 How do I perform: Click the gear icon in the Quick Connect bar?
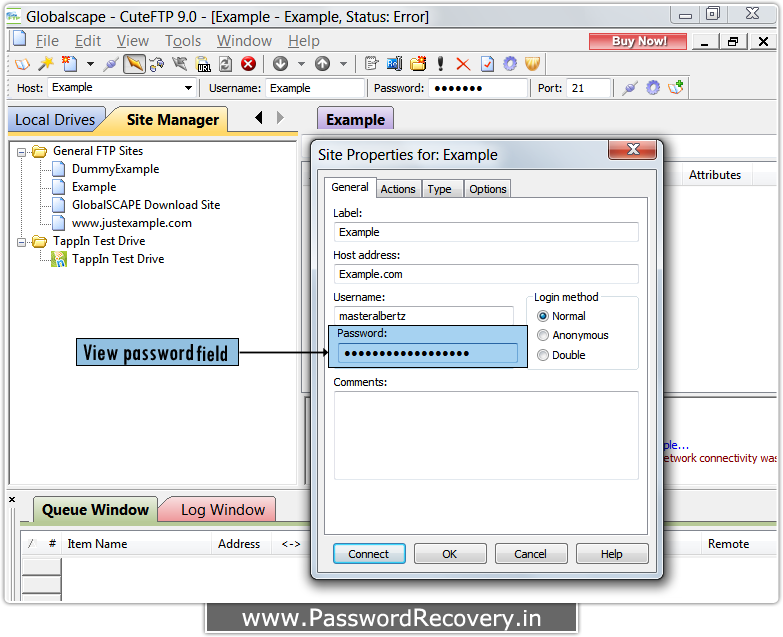tap(653, 88)
